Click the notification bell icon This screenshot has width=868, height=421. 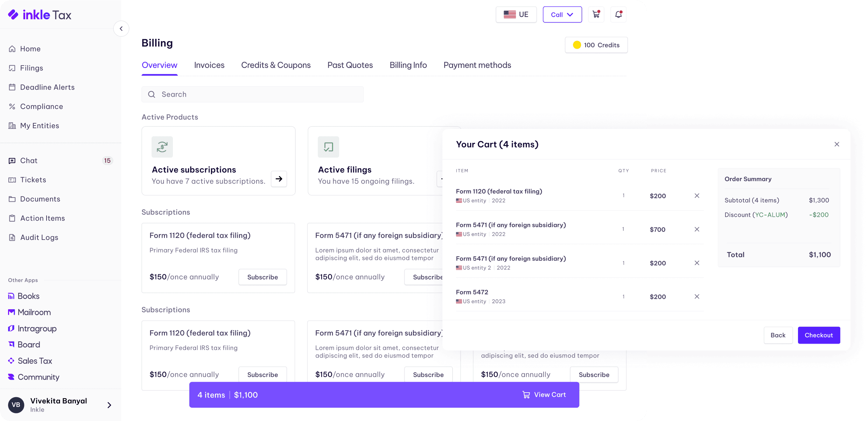[x=618, y=14]
